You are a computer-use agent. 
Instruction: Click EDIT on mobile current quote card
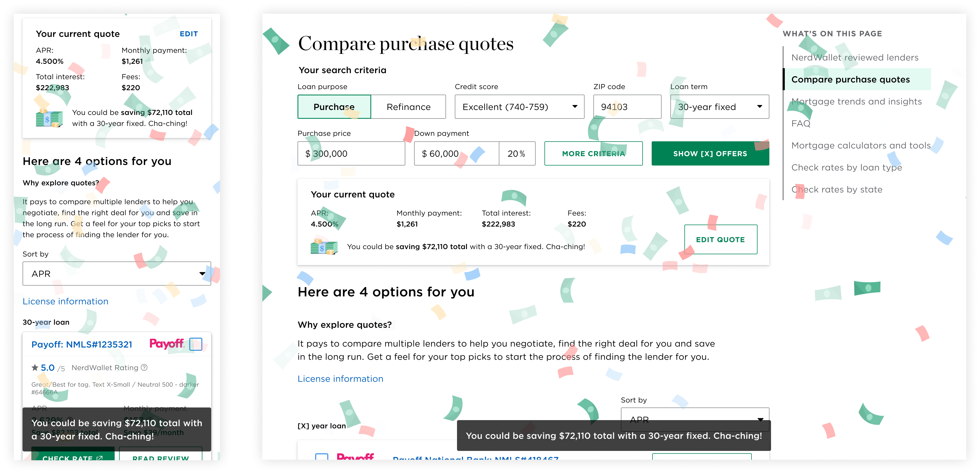(x=189, y=34)
